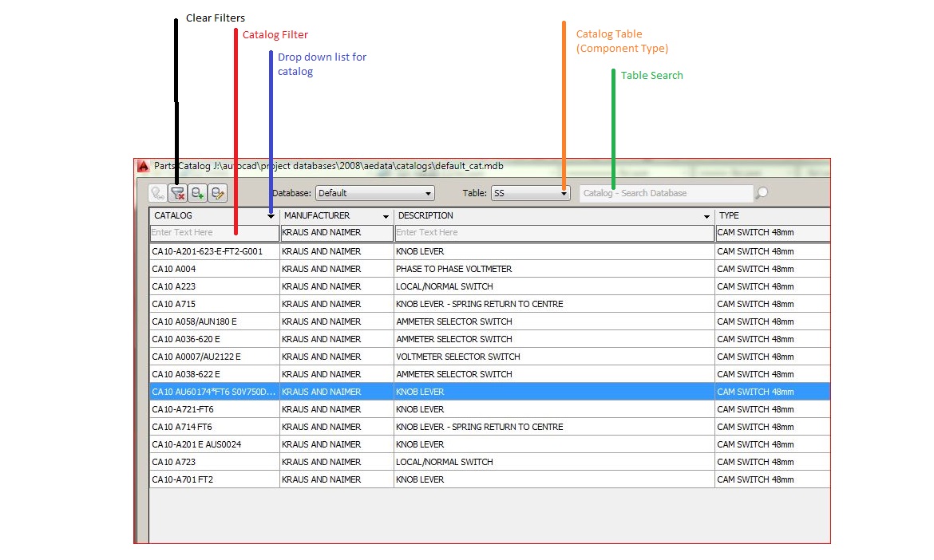
Task: Click the edit catalog entry icon
Action: point(217,193)
